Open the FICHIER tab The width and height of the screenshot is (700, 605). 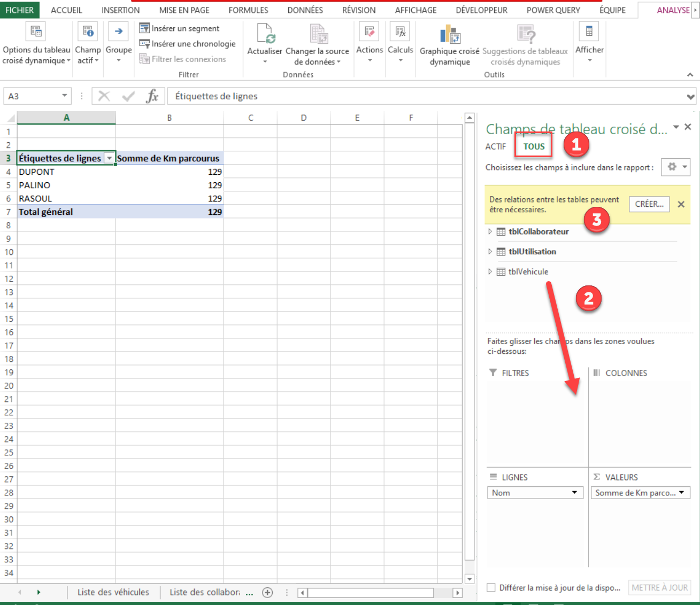(19, 10)
